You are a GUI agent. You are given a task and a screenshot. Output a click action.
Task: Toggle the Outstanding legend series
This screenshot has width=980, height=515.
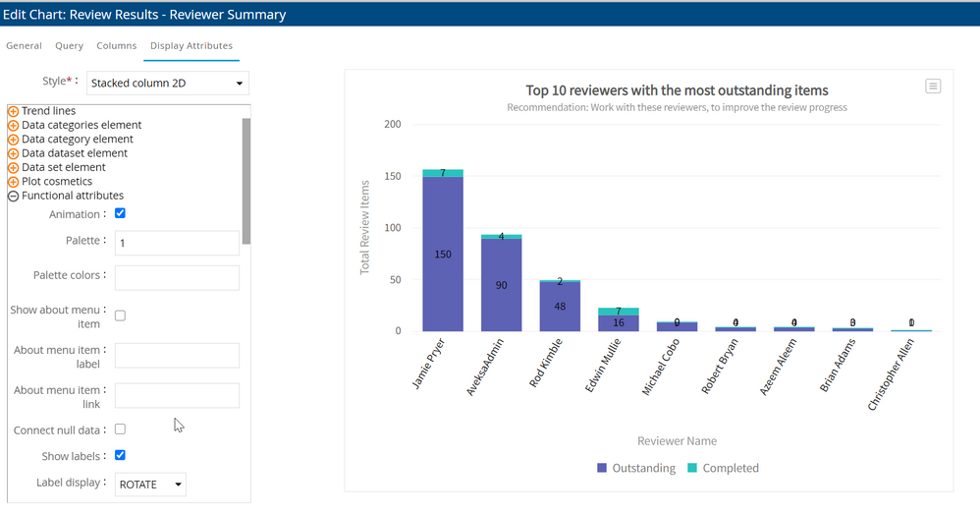coord(635,468)
